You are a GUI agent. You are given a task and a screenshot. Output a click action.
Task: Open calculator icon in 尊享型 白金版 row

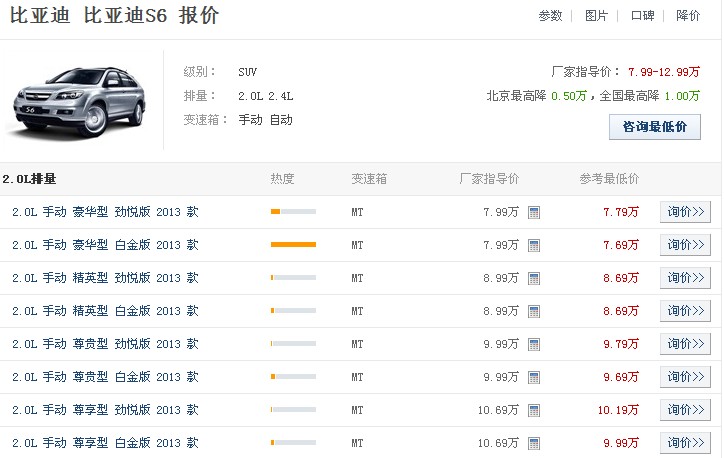pyautogui.click(x=534, y=444)
